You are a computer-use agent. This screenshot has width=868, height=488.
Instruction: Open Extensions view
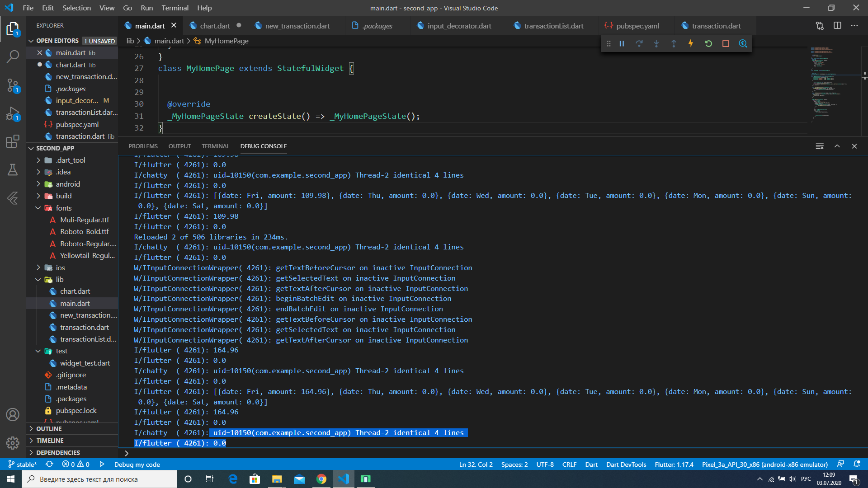click(13, 141)
